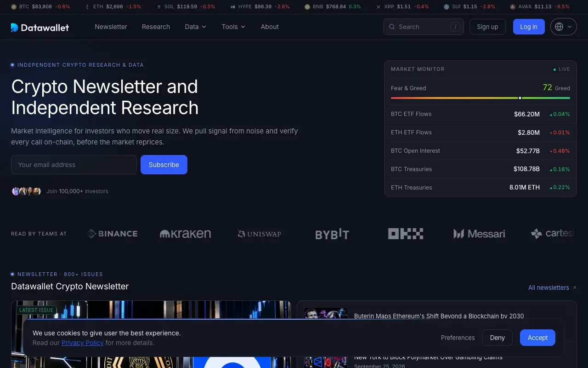588x368 pixels.
Task: Click the LATEST ISSUE badge
Action: [x=36, y=310]
